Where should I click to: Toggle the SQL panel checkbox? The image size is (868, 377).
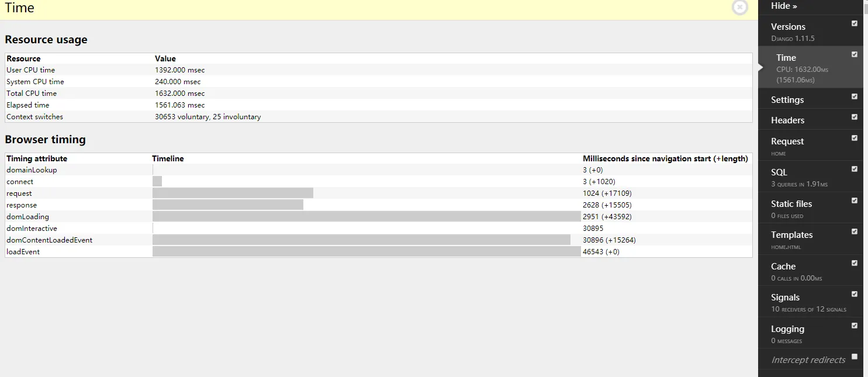pyautogui.click(x=855, y=169)
